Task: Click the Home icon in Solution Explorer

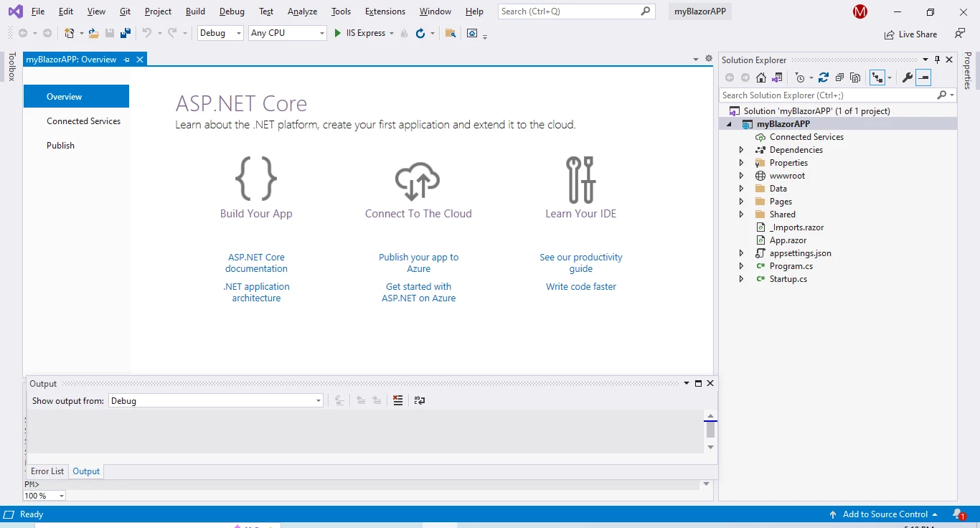Action: click(761, 77)
